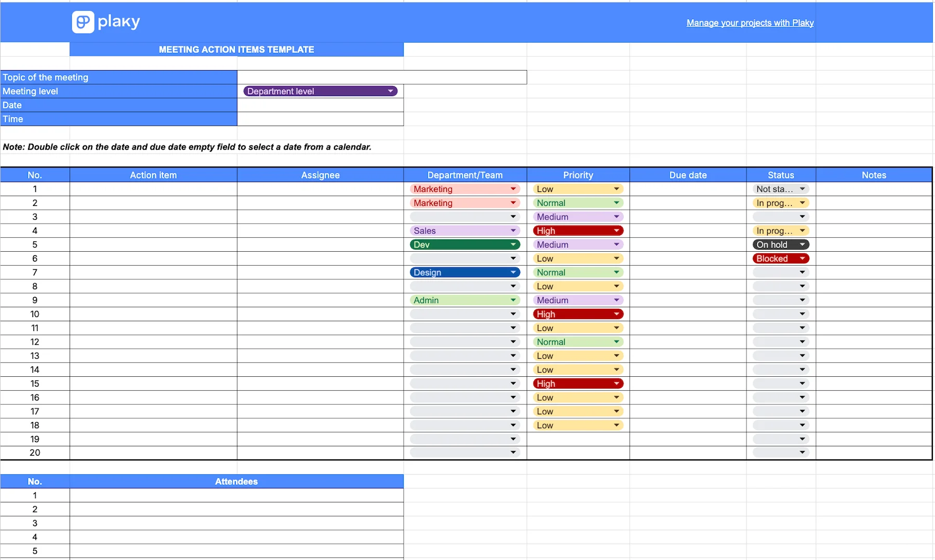Image resolution: width=935 pixels, height=560 pixels.
Task: Click the Action item cell in row 1
Action: (153, 189)
